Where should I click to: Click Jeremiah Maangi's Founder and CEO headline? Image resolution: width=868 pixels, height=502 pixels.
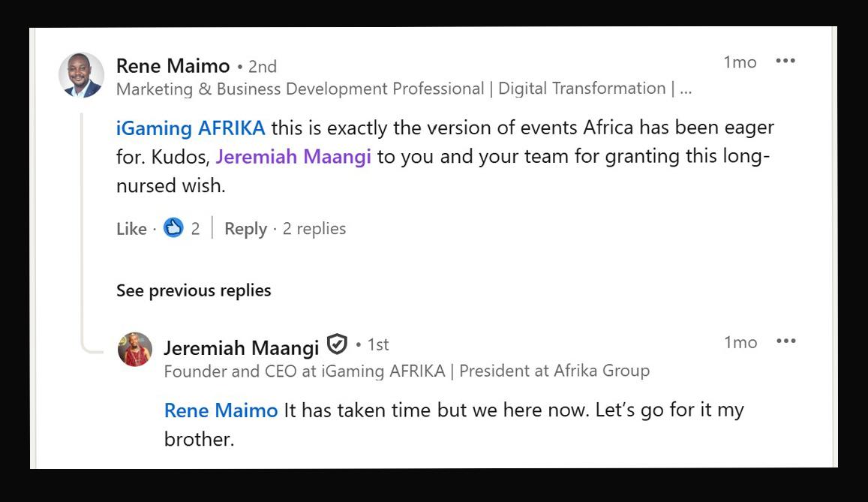point(407,371)
